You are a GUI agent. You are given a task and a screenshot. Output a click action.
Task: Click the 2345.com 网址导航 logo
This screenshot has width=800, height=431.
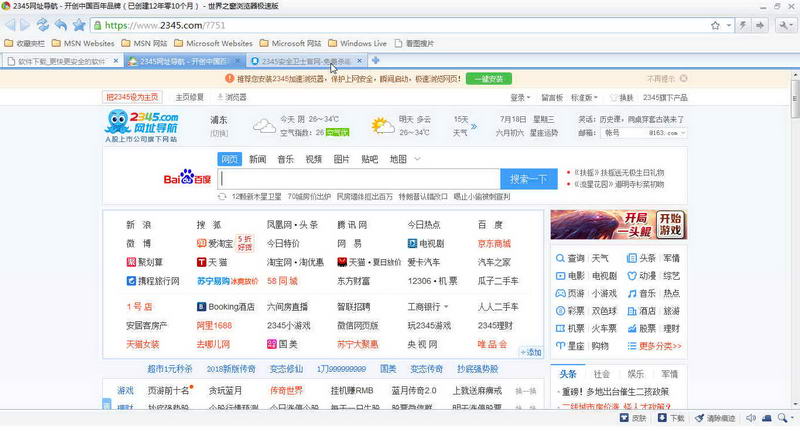[141, 126]
